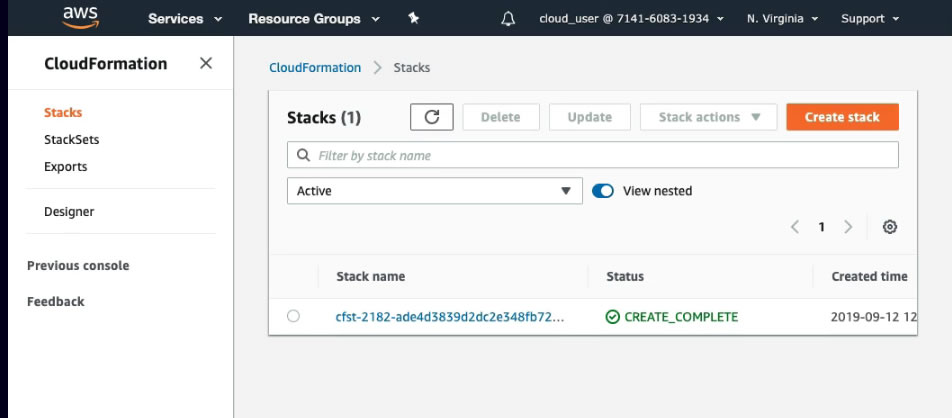
Task: Click the Filter by stack name field
Action: pyautogui.click(x=600, y=156)
